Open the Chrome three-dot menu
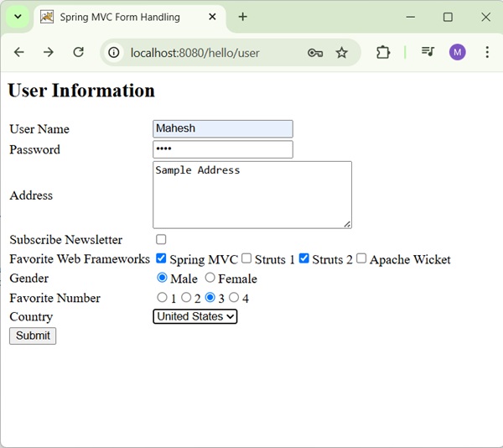Image resolution: width=503 pixels, height=448 pixels. [487, 52]
